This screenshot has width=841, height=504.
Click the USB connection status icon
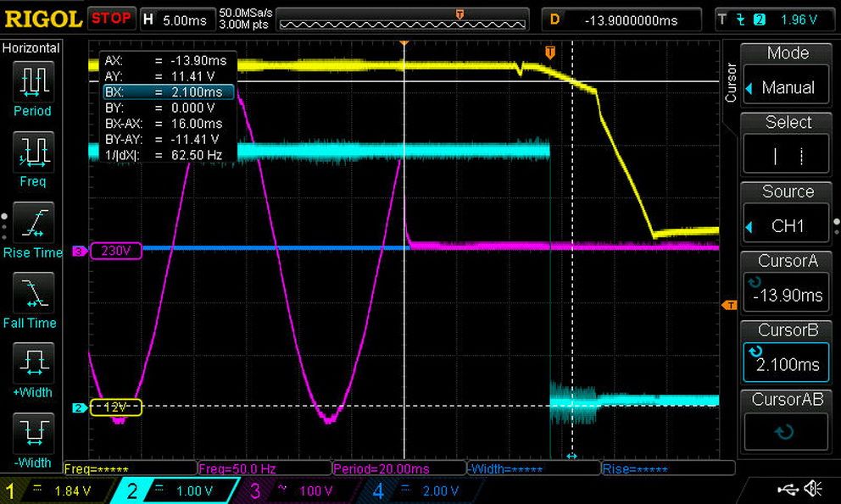click(788, 489)
